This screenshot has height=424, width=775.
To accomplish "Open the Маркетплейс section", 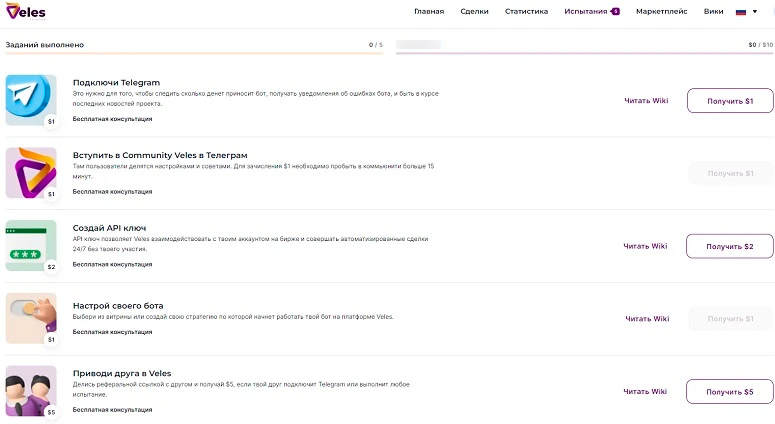I will click(663, 12).
